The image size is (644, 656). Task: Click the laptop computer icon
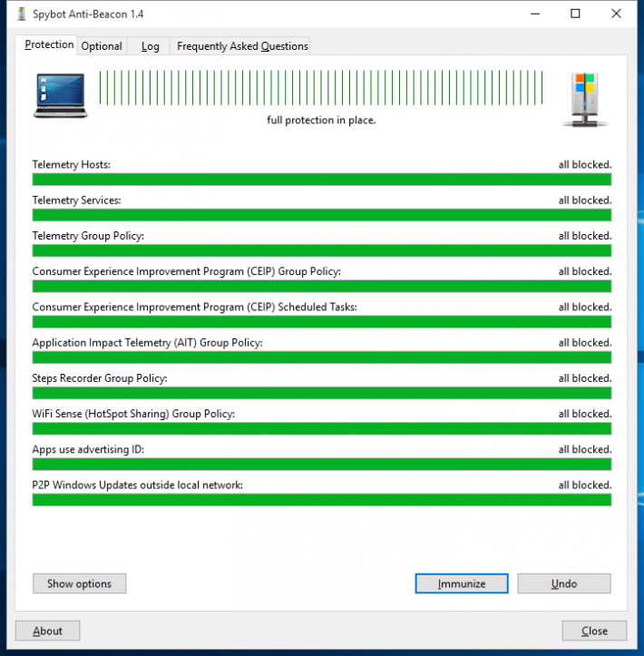[x=61, y=96]
